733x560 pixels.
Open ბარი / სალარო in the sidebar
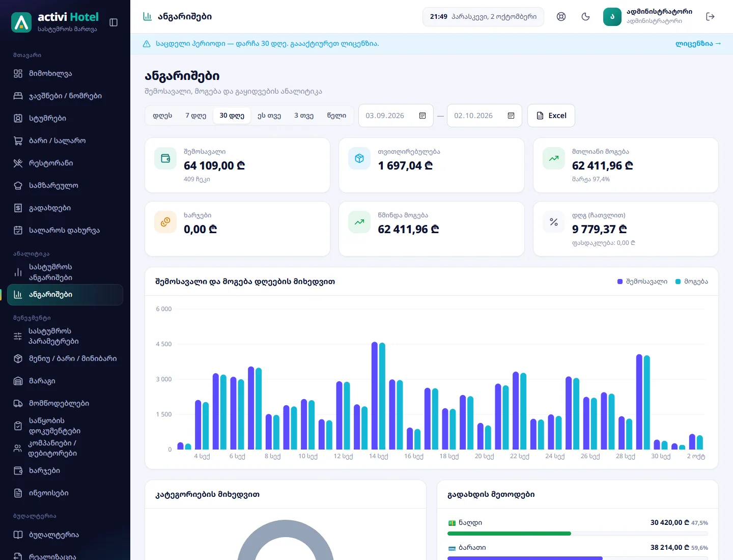65,141
